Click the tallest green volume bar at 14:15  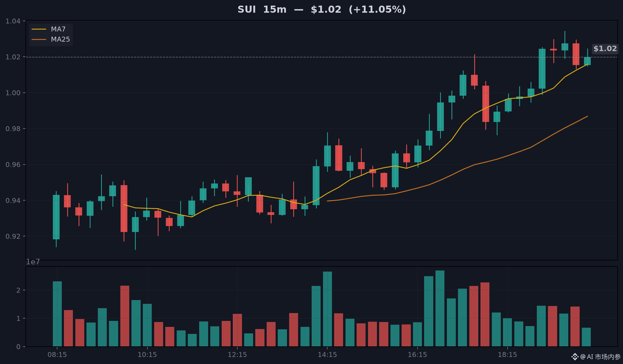click(x=327, y=309)
